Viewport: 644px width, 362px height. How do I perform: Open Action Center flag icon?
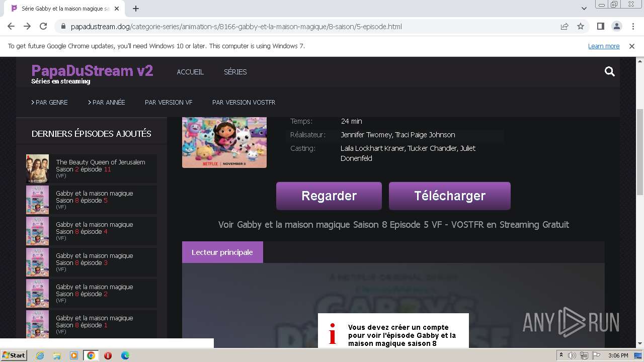coord(596,355)
